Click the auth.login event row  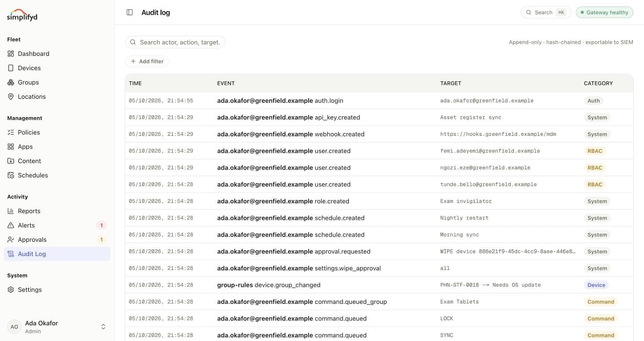379,101
